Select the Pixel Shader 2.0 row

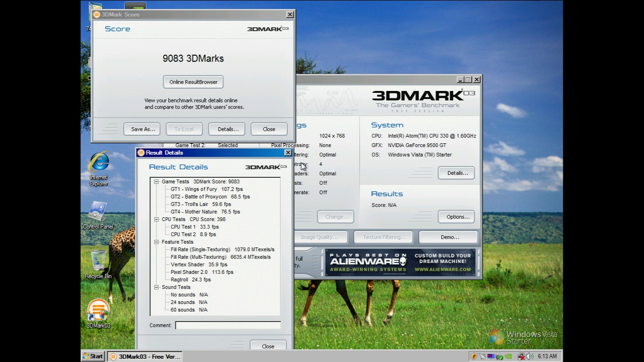coord(202,272)
